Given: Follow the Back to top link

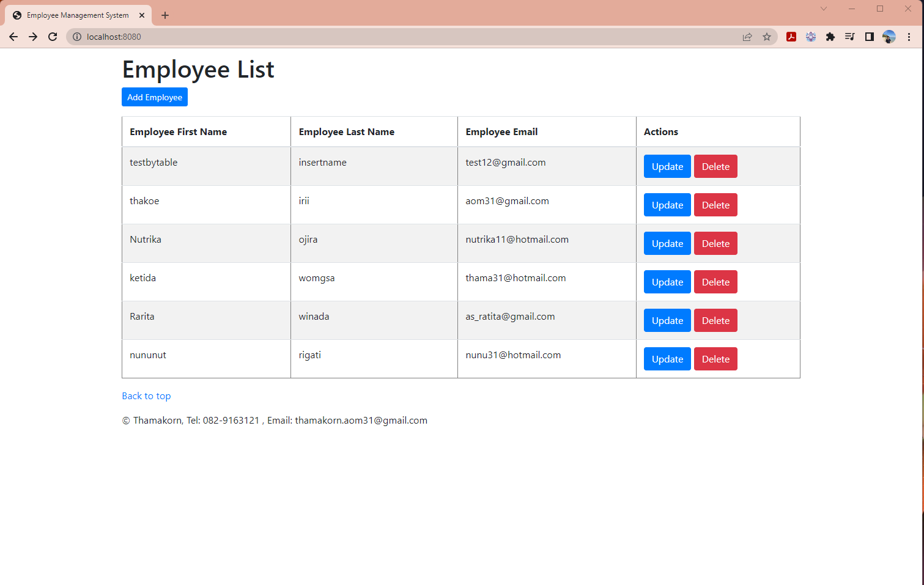Looking at the screenshot, I should 146,396.
